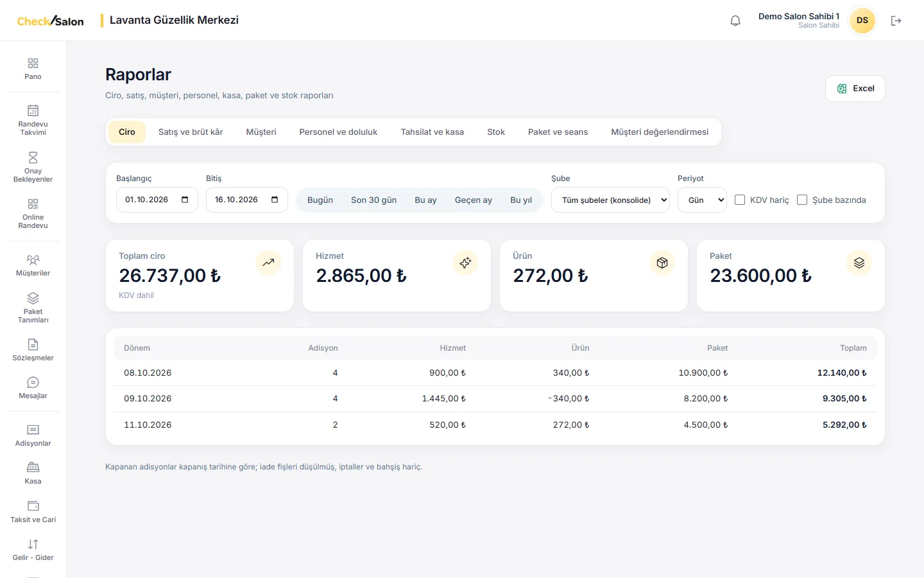
Task: Open Onay Bekleyenler in sidebar
Action: point(33,167)
